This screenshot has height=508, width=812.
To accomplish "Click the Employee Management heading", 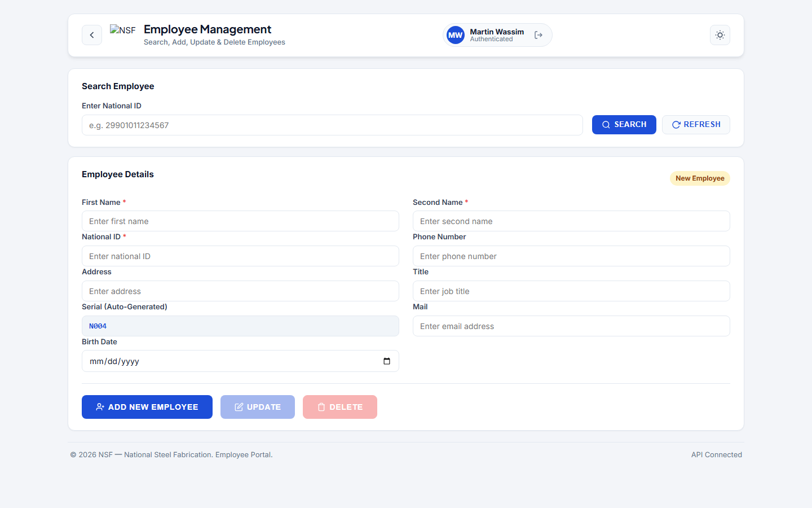I will coord(208,29).
